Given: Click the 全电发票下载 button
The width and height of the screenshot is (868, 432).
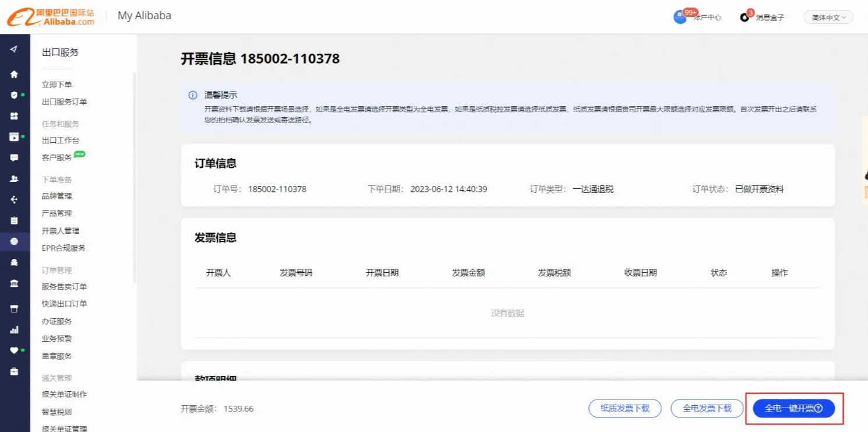Looking at the screenshot, I should pos(707,409).
